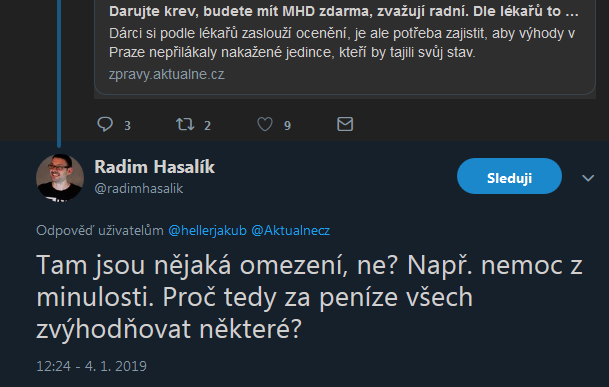This screenshot has height=387, width=609.
Task: Click the 'Odpověď uživatelům' label
Action: [x=100, y=230]
